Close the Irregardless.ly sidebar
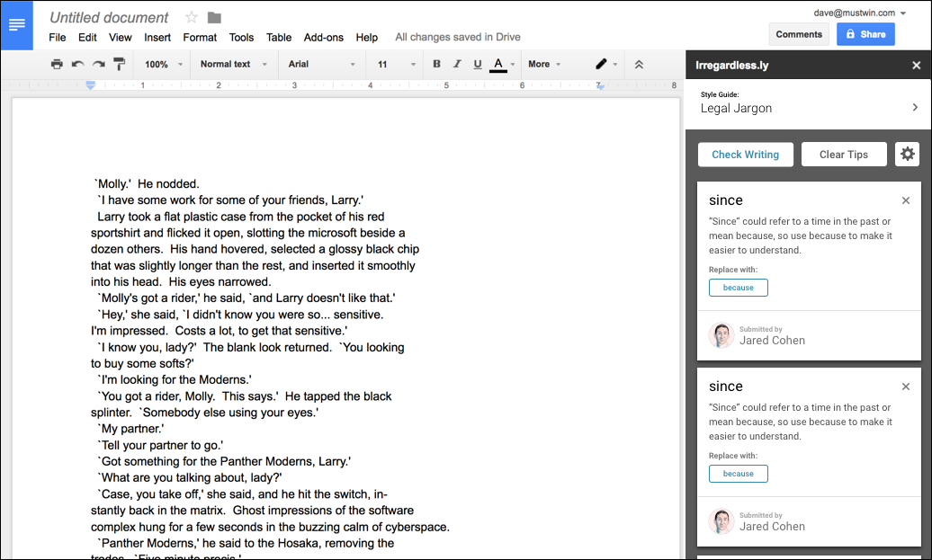This screenshot has width=932, height=560. tap(916, 66)
